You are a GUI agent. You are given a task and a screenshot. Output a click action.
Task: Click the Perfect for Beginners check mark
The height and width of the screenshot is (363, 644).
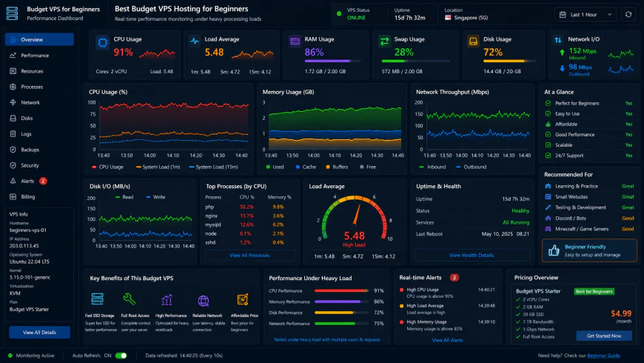point(548,103)
